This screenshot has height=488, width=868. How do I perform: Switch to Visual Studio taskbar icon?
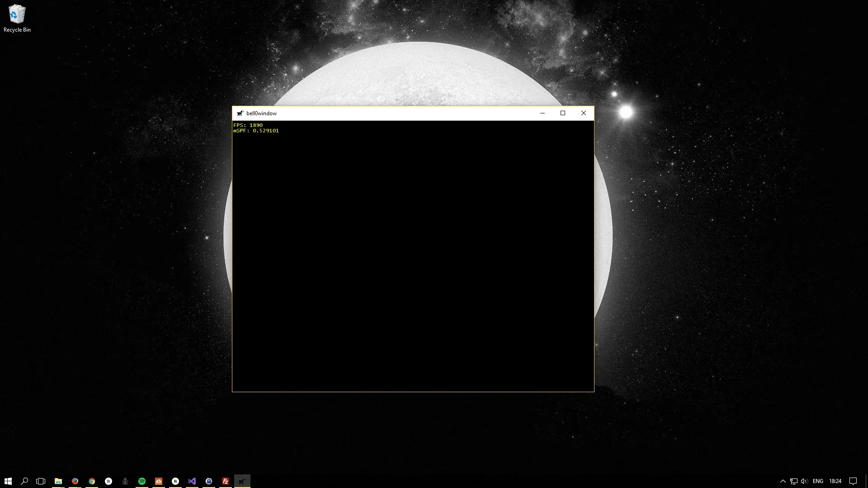192,481
